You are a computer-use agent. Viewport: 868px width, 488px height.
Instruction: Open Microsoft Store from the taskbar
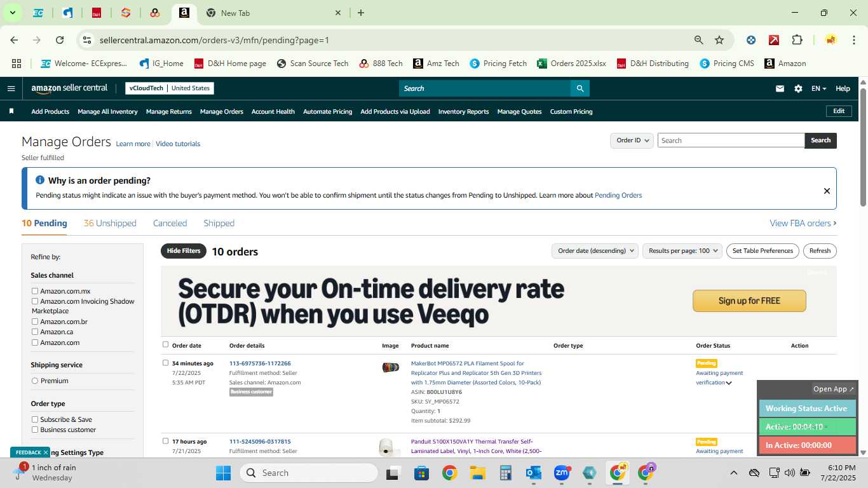[422, 473]
